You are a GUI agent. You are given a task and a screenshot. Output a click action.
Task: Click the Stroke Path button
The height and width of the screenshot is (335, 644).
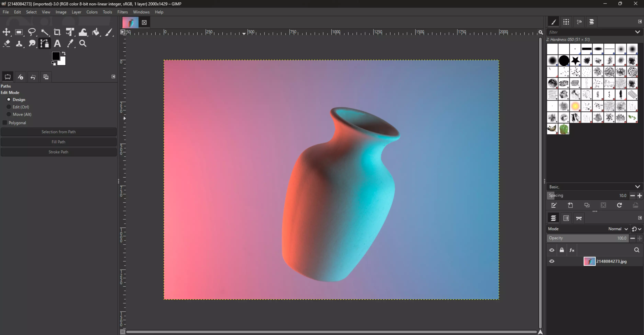pos(58,152)
